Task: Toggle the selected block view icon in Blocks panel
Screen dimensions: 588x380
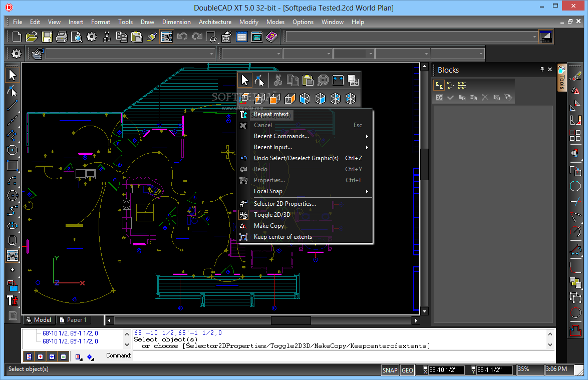Action: pos(439,86)
